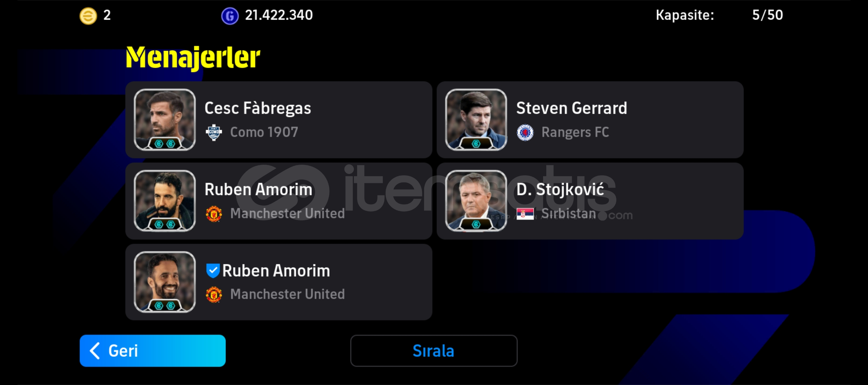Click the back chevron arrow in Geri
The image size is (868, 385).
pos(95,351)
